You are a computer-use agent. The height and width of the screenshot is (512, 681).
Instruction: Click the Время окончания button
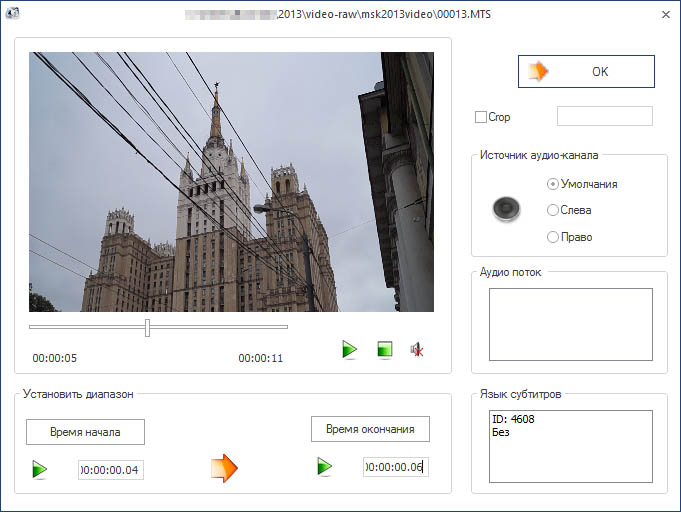[370, 429]
